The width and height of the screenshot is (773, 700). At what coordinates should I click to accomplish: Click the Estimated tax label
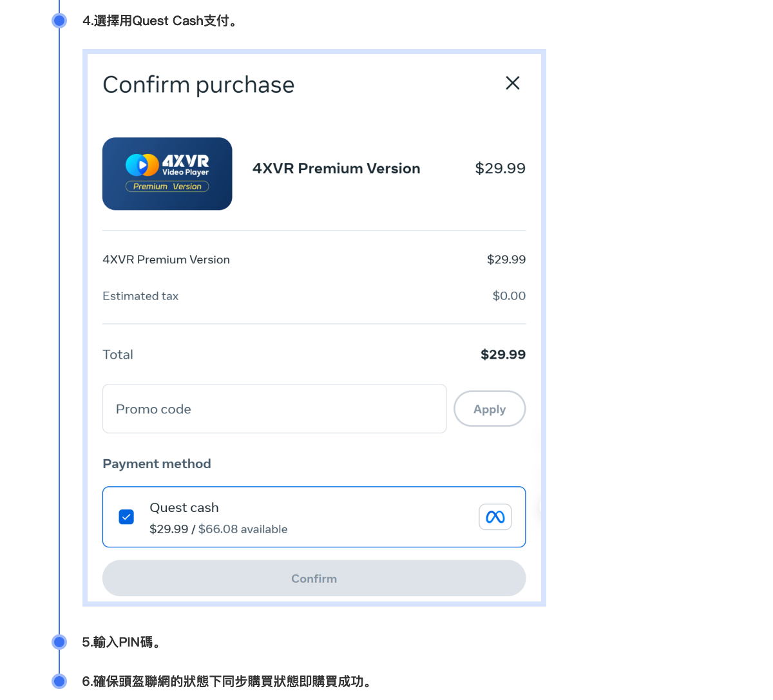click(x=140, y=296)
